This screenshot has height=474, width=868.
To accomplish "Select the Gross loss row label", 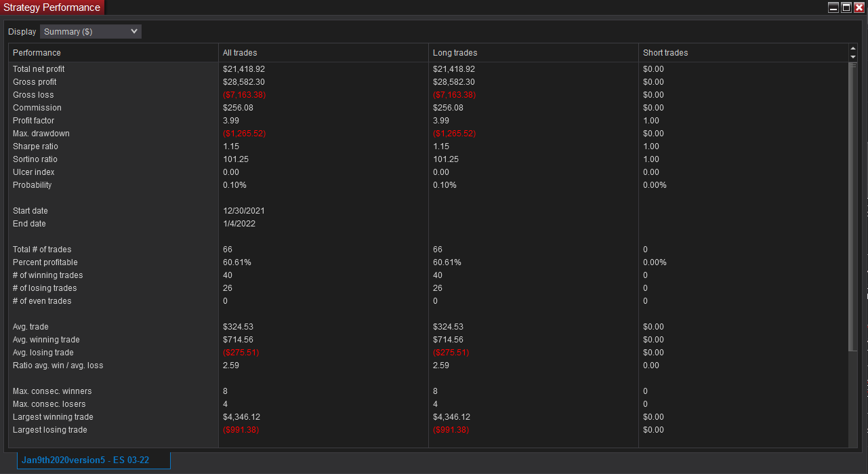I will tap(33, 95).
